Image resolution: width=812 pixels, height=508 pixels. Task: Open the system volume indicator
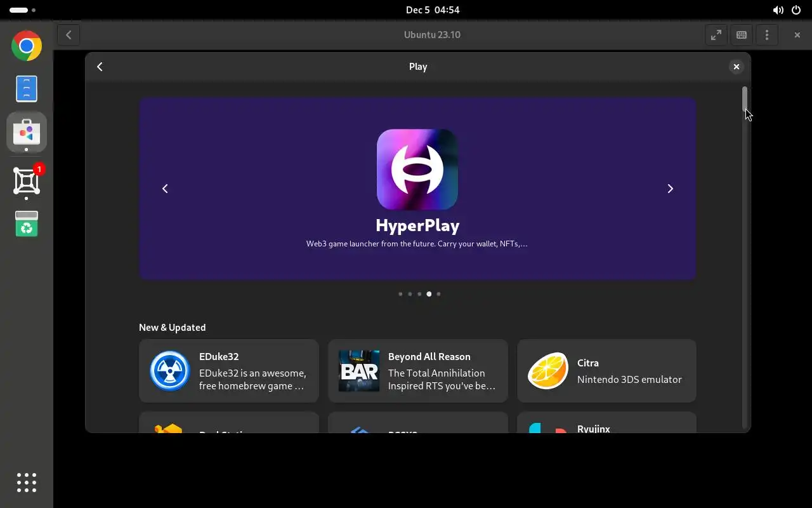(x=778, y=10)
